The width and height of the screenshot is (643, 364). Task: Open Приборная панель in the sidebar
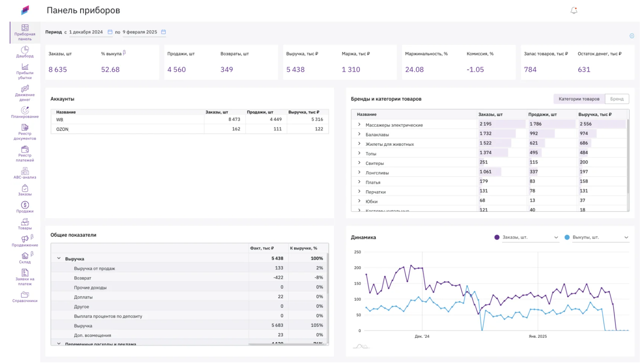tap(25, 32)
